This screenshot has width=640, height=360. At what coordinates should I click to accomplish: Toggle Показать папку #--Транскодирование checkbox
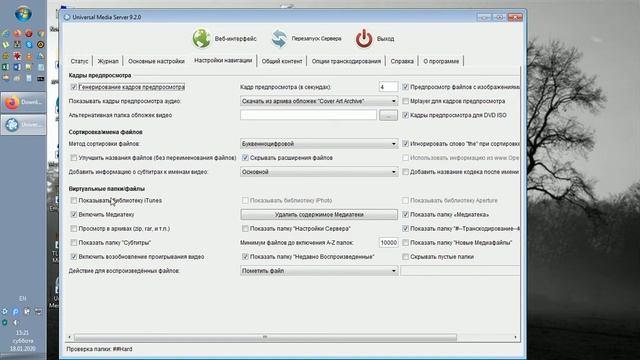[x=405, y=229]
